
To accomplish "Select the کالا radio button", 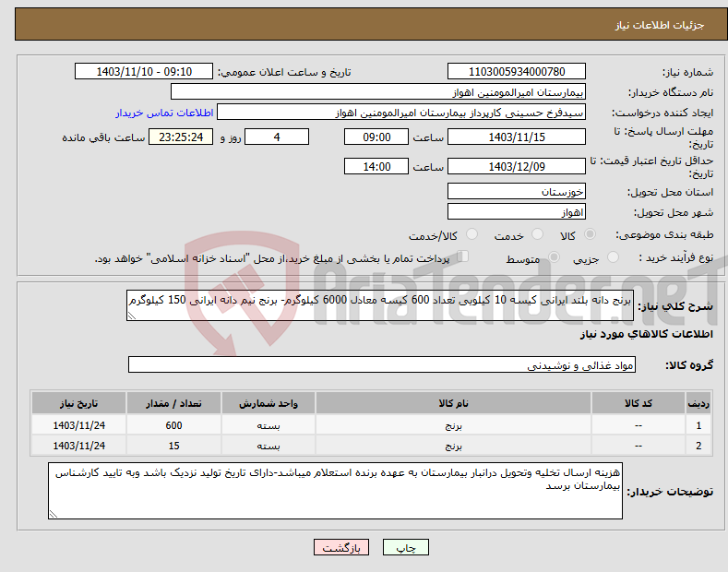I will tap(590, 234).
